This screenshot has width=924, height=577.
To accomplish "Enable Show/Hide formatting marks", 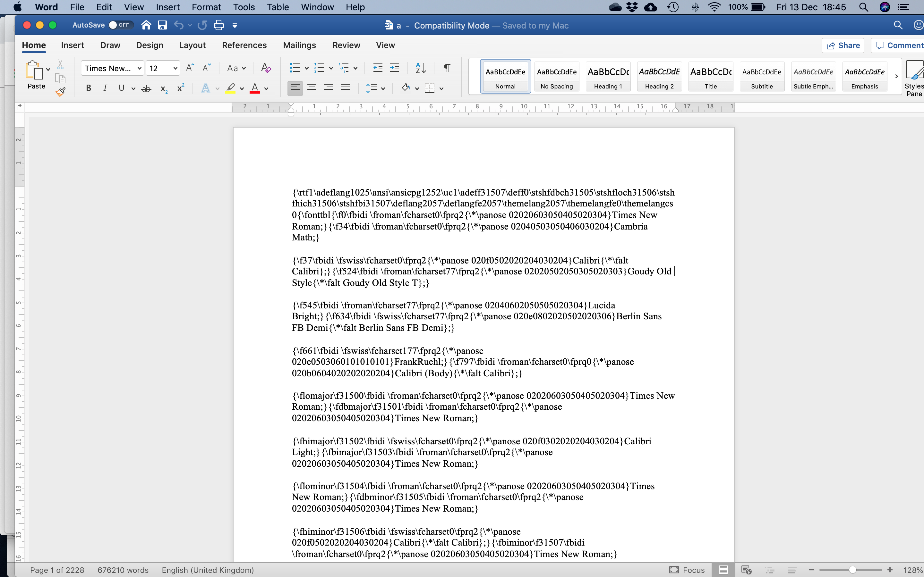I will click(446, 67).
